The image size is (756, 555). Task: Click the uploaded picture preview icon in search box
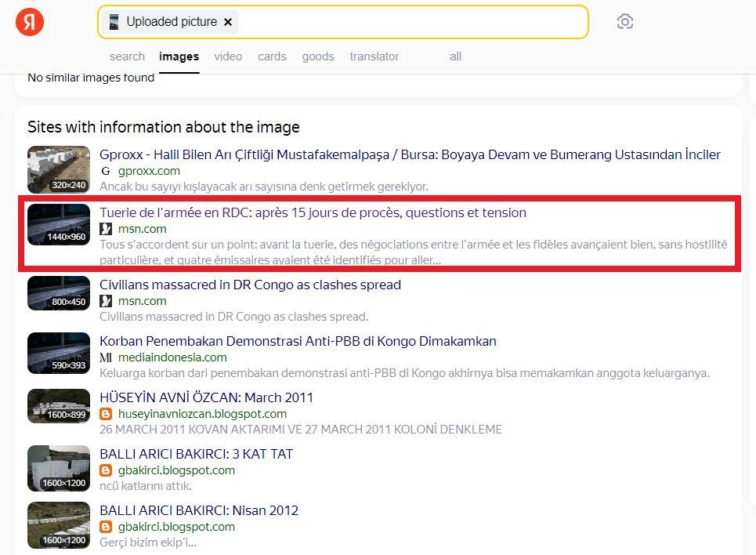pyautogui.click(x=114, y=22)
